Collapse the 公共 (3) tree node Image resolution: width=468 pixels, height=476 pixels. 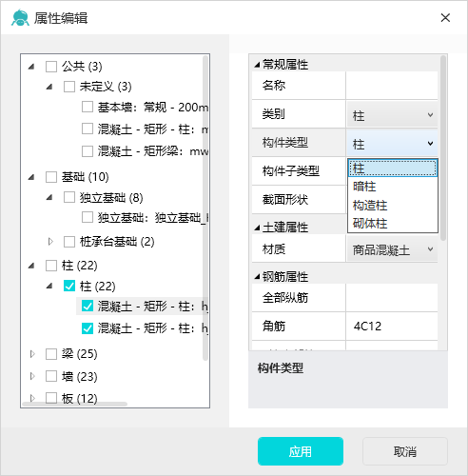pyautogui.click(x=31, y=67)
